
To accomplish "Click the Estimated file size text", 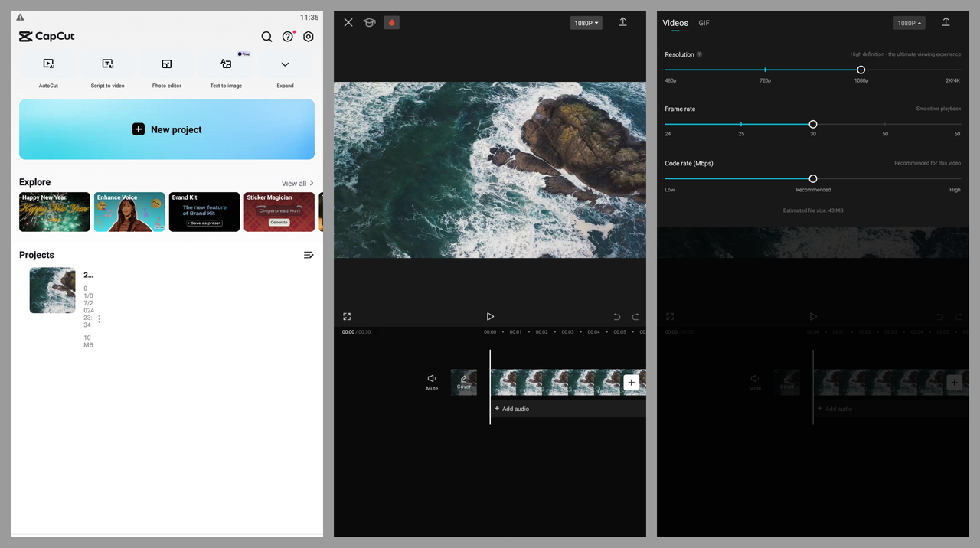I will click(813, 210).
